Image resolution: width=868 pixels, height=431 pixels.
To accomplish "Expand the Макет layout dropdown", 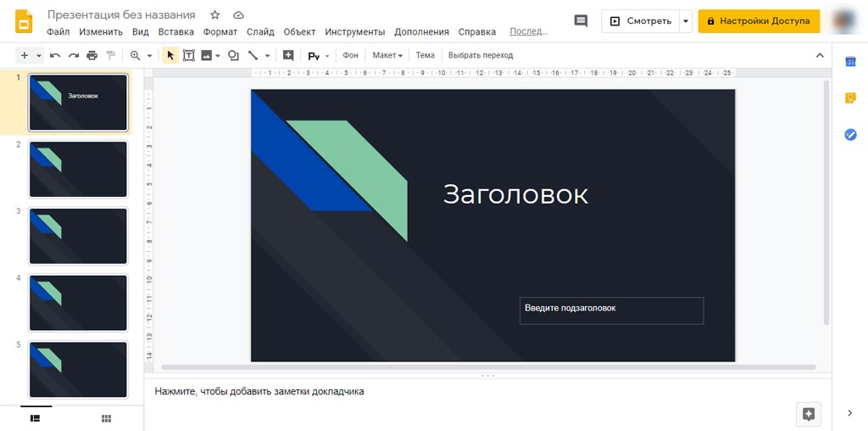I will [x=387, y=55].
